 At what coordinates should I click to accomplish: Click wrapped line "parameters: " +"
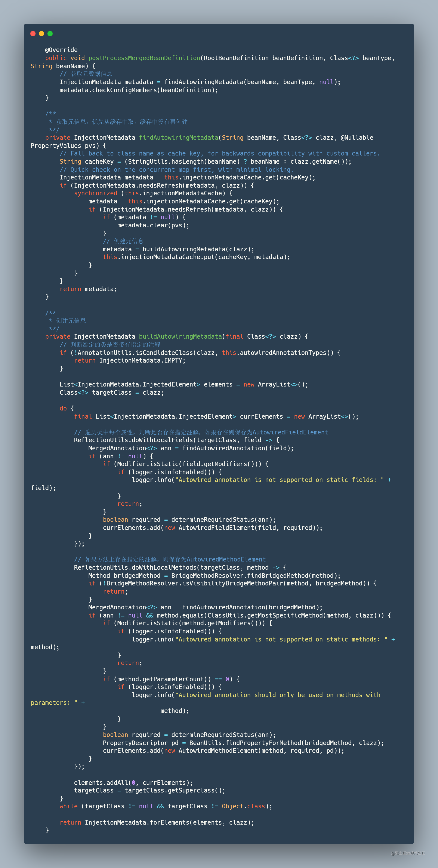point(58,703)
